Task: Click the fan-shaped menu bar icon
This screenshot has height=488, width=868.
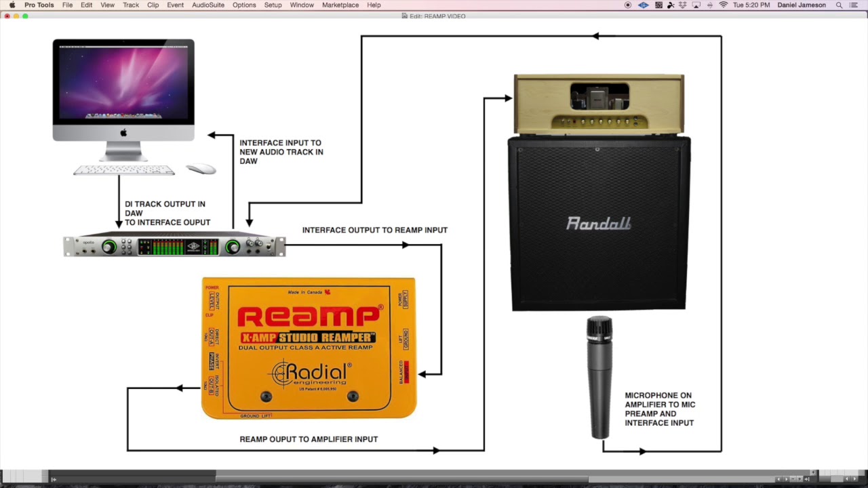Action: tap(671, 5)
